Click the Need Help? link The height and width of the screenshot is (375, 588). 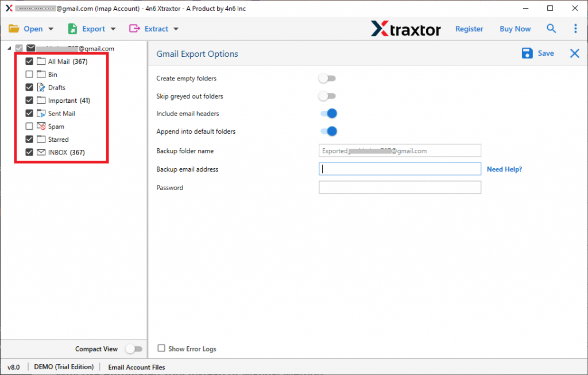click(x=504, y=169)
